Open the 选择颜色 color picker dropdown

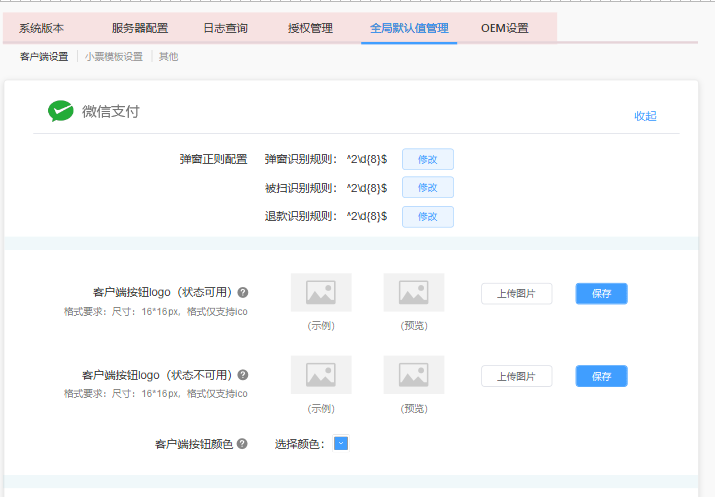click(x=341, y=443)
